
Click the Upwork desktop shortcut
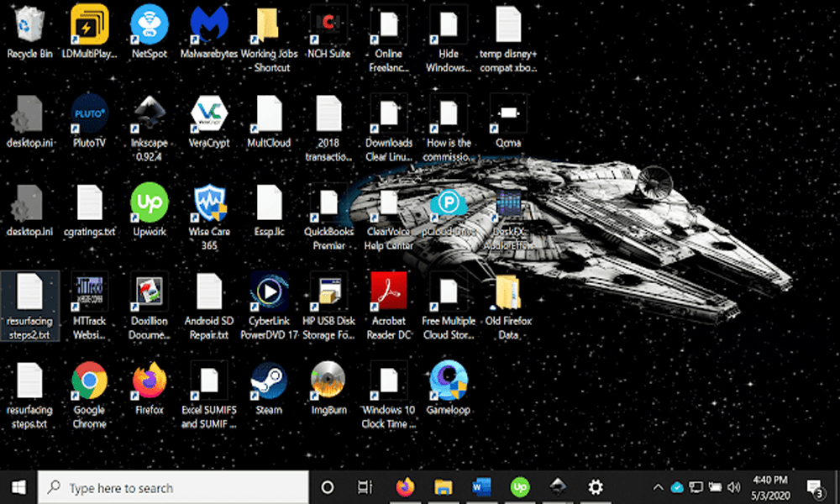[150, 203]
